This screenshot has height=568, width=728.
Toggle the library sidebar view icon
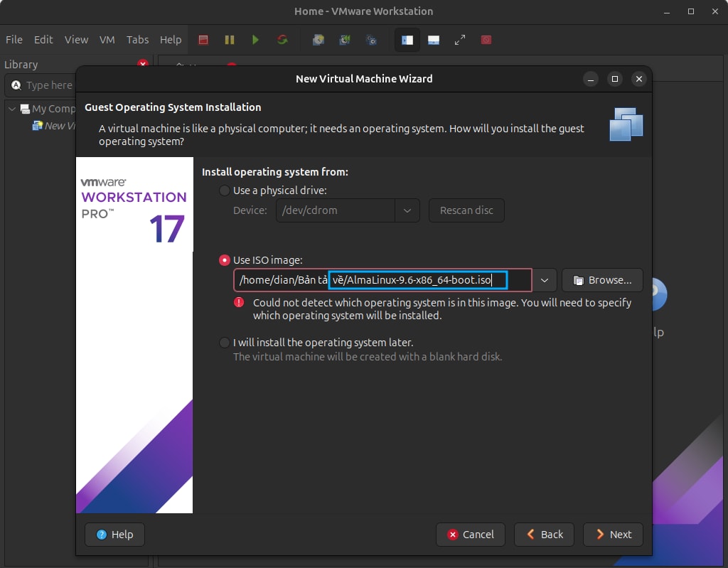point(407,40)
